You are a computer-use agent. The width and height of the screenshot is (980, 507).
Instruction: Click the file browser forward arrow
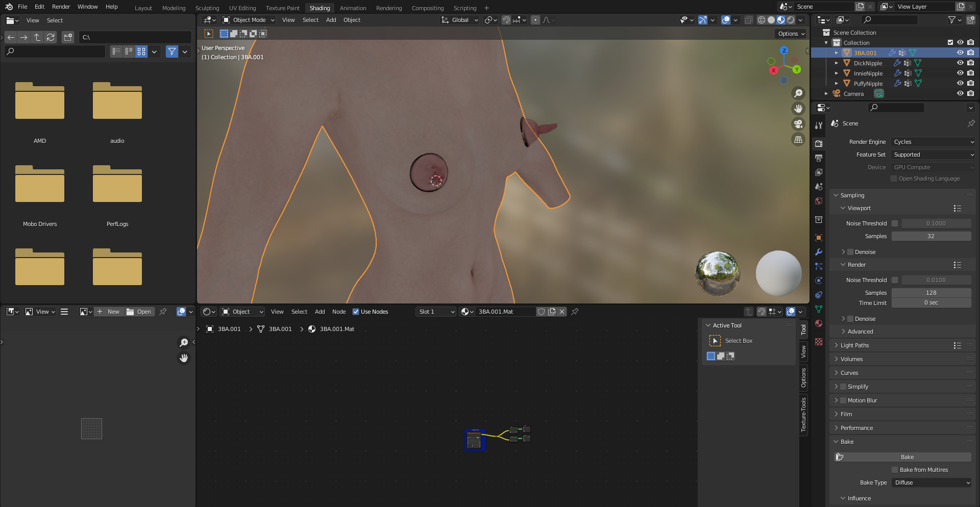click(x=24, y=37)
